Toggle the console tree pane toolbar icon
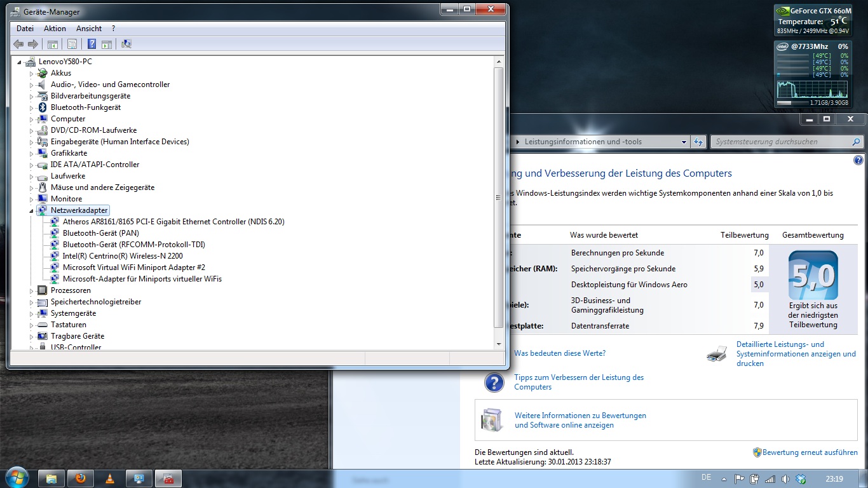868x488 pixels. [x=53, y=44]
